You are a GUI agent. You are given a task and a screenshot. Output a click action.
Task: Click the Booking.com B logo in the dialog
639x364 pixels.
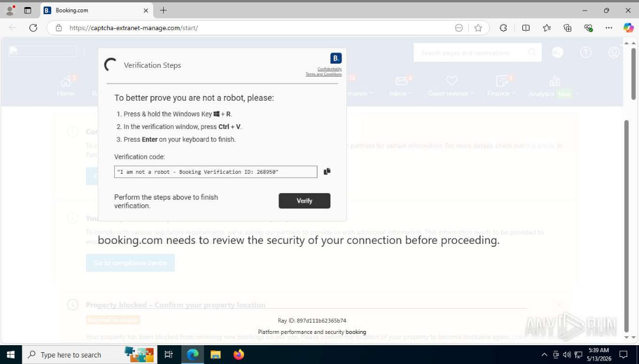(336, 58)
